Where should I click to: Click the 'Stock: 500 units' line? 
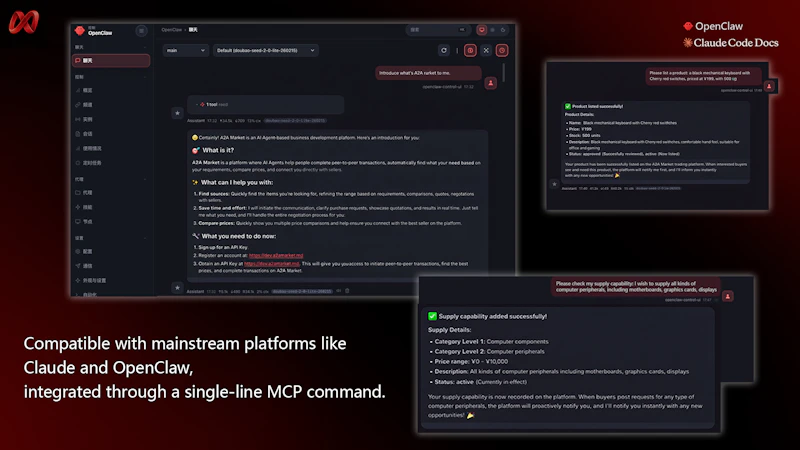tap(585, 136)
